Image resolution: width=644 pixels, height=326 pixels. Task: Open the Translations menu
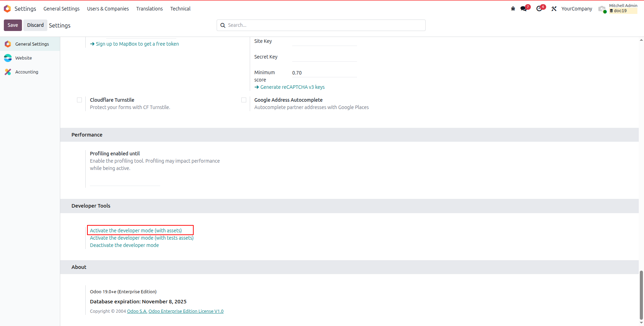coord(149,9)
